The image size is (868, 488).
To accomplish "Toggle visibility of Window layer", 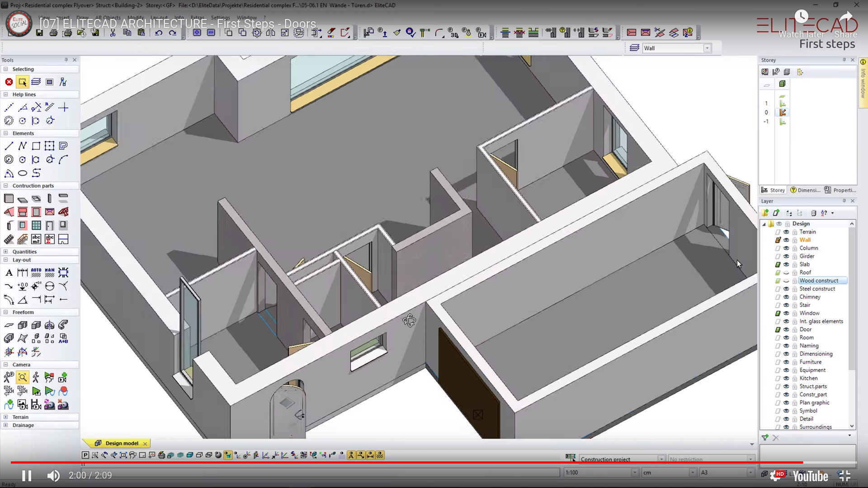I will (x=786, y=313).
